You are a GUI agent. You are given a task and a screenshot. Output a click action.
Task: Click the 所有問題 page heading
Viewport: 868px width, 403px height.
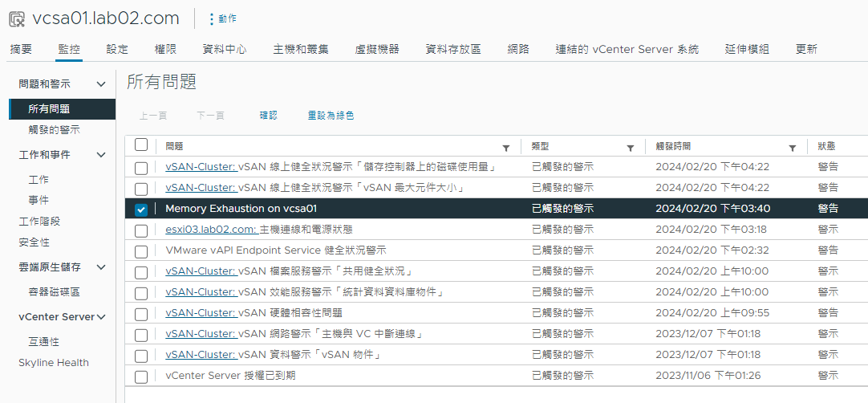(161, 82)
